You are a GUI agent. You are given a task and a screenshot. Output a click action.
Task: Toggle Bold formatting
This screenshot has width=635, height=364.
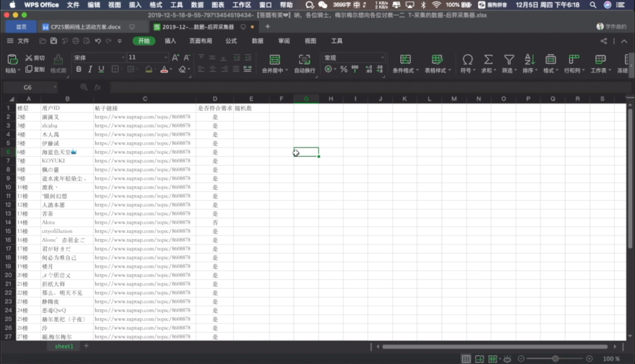(x=79, y=69)
